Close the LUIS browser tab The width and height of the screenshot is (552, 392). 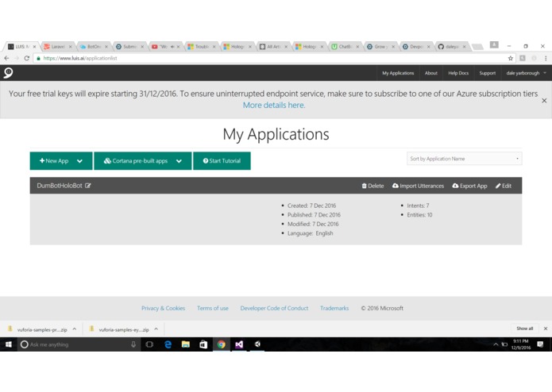coord(34,46)
